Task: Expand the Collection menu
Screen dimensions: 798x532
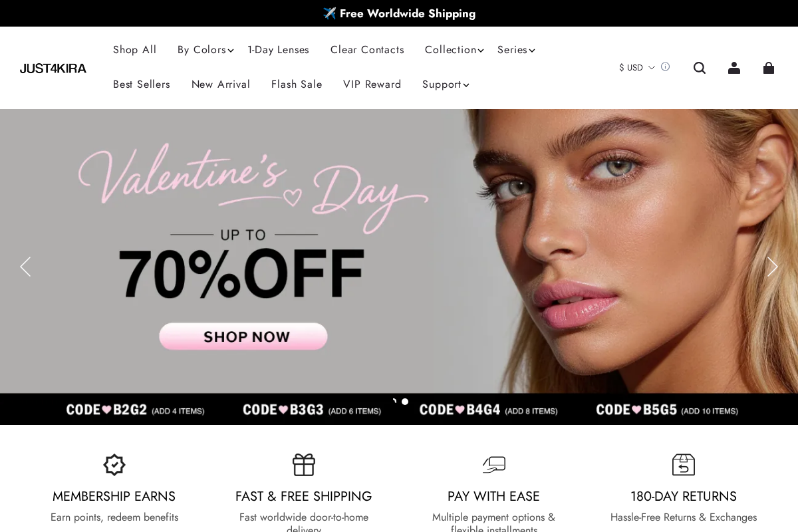Action: coord(454,50)
